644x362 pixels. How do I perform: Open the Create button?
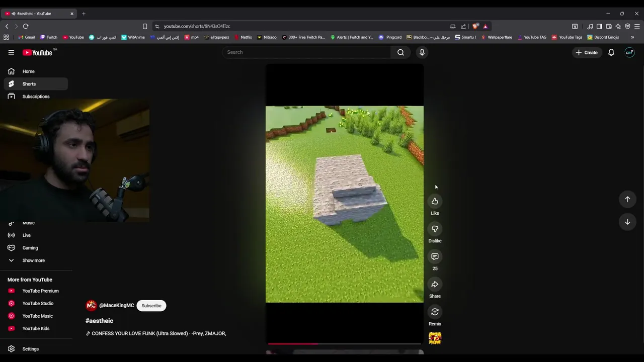coord(587,52)
